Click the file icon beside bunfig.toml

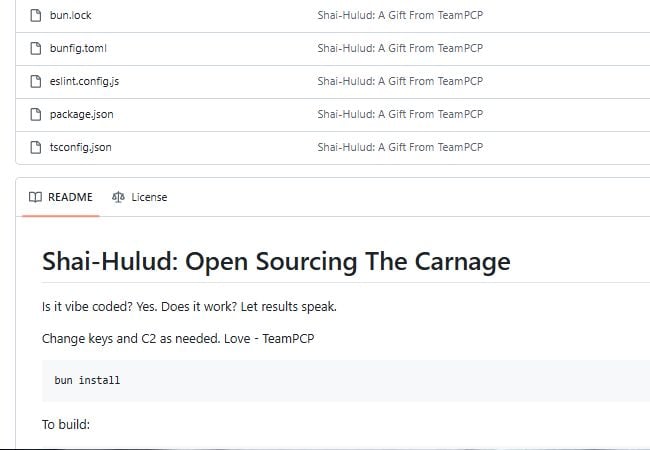click(x=36, y=48)
